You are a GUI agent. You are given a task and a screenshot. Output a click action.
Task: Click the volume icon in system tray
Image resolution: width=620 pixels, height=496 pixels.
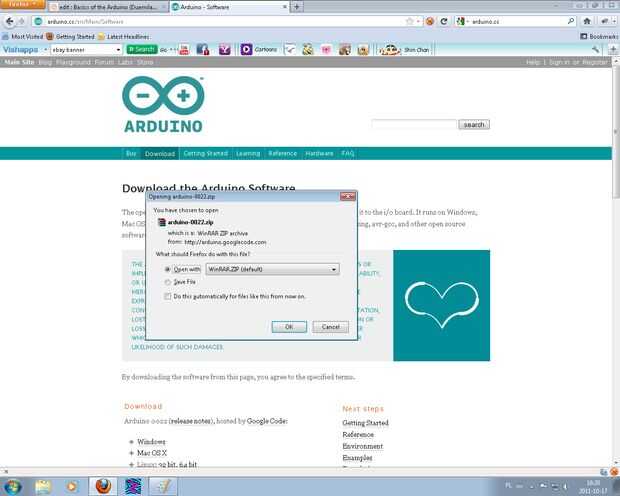565,486
